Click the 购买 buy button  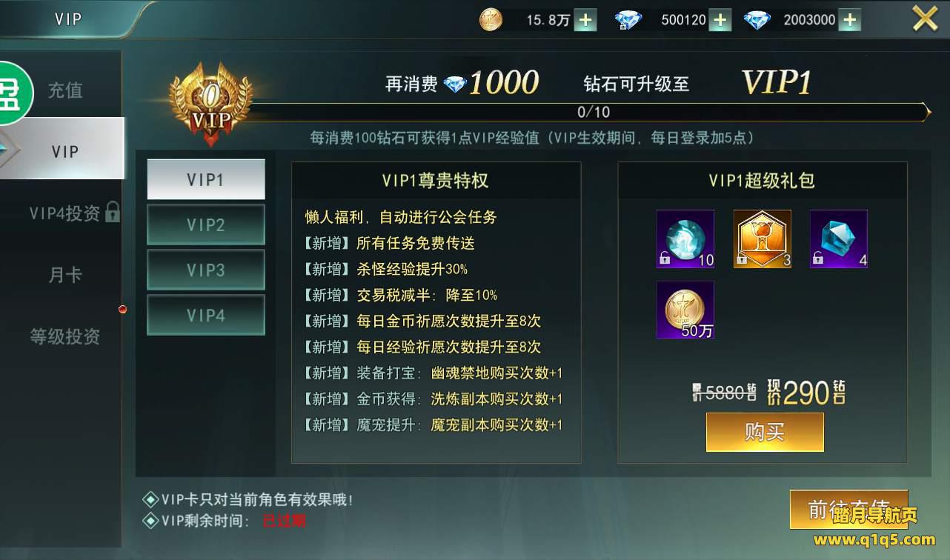pos(765,432)
